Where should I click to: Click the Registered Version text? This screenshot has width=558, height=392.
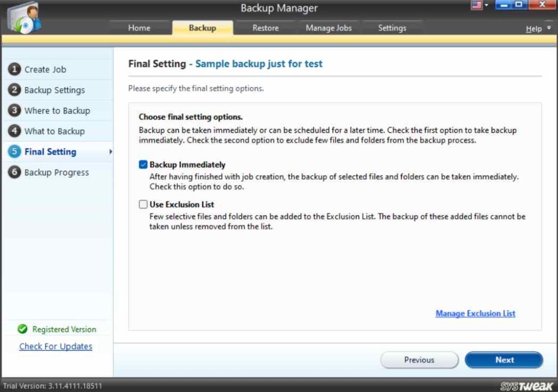[x=64, y=329]
